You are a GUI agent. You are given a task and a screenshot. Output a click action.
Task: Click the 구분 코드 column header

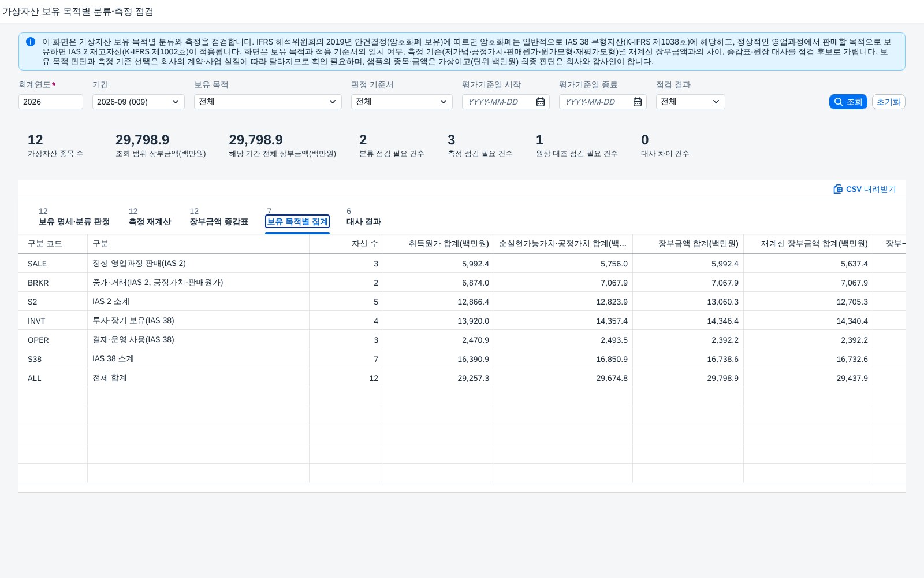click(53, 244)
